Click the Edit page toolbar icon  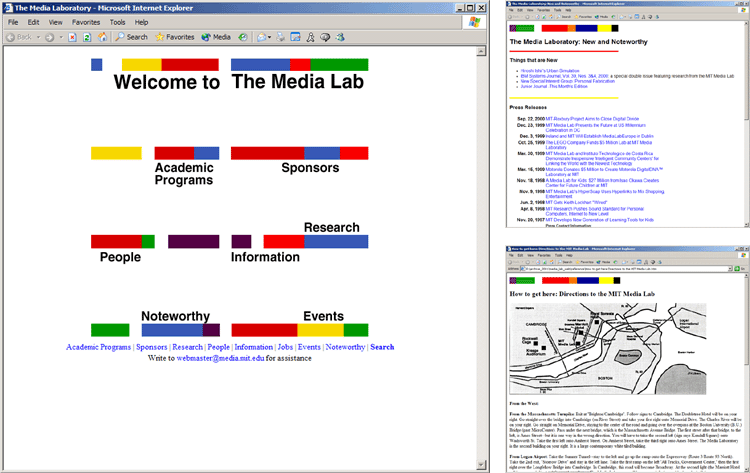(296, 37)
